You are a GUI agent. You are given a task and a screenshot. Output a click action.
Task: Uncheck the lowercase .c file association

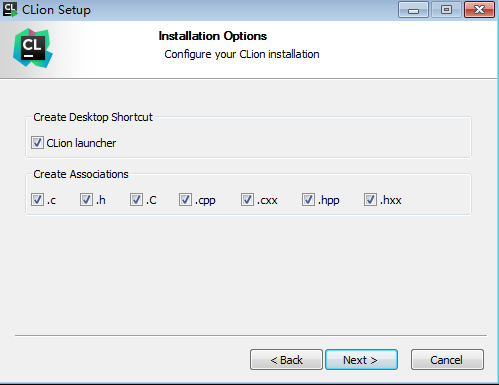coord(37,200)
